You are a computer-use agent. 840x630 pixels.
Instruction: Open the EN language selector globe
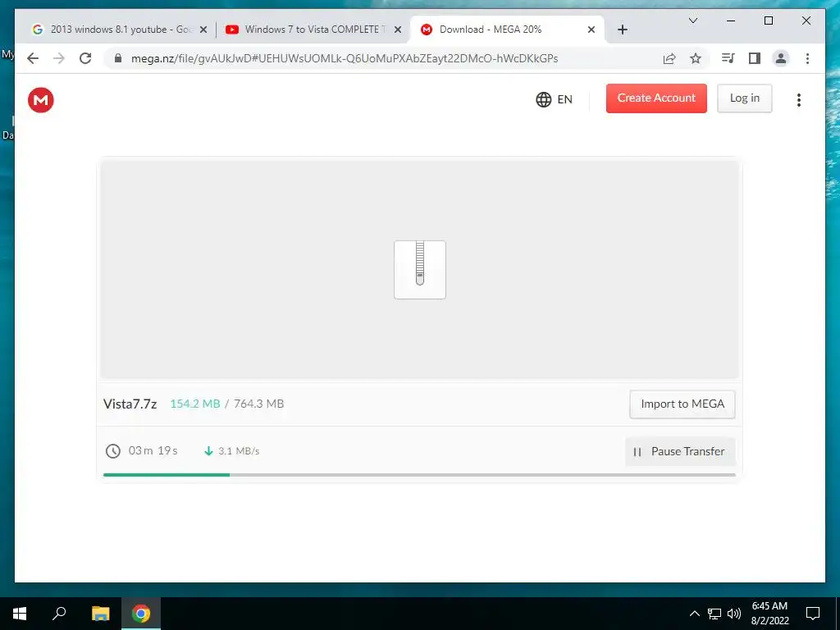point(543,99)
